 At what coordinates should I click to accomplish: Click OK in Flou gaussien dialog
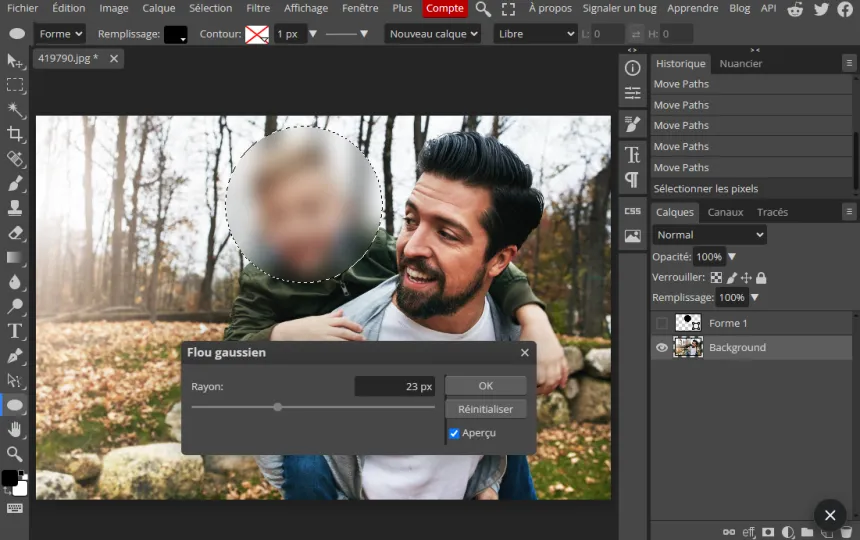[x=485, y=386]
